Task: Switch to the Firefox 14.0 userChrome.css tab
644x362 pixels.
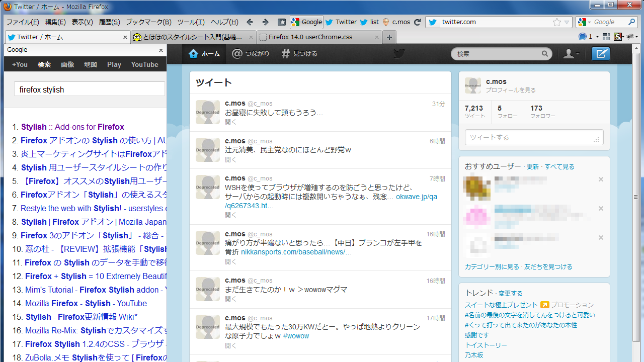Action: (319, 37)
